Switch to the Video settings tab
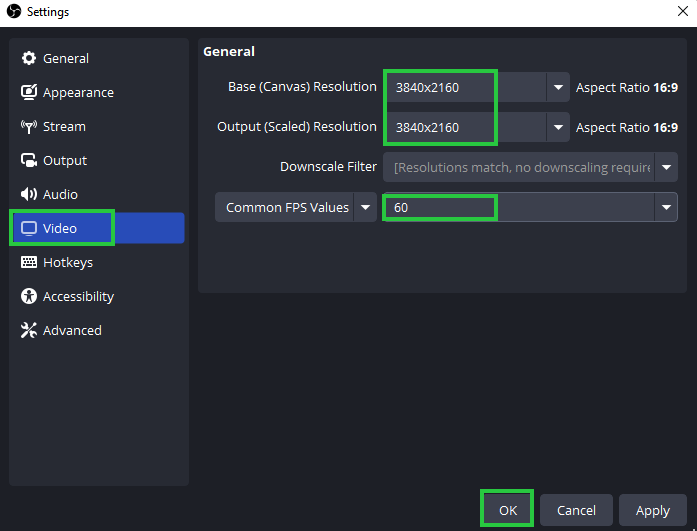Viewport: 697px width, 531px height. point(61,228)
